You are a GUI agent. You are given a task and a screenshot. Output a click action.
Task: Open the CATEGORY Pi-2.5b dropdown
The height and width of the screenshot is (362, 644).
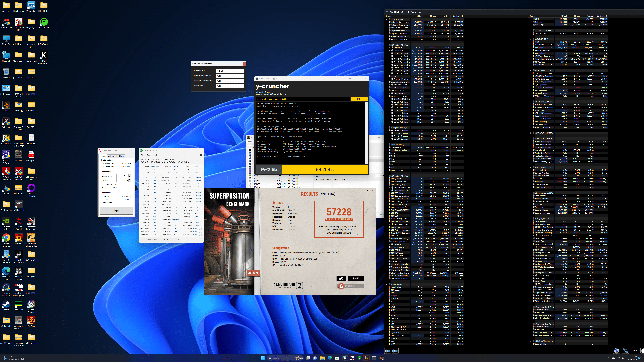coord(229,71)
